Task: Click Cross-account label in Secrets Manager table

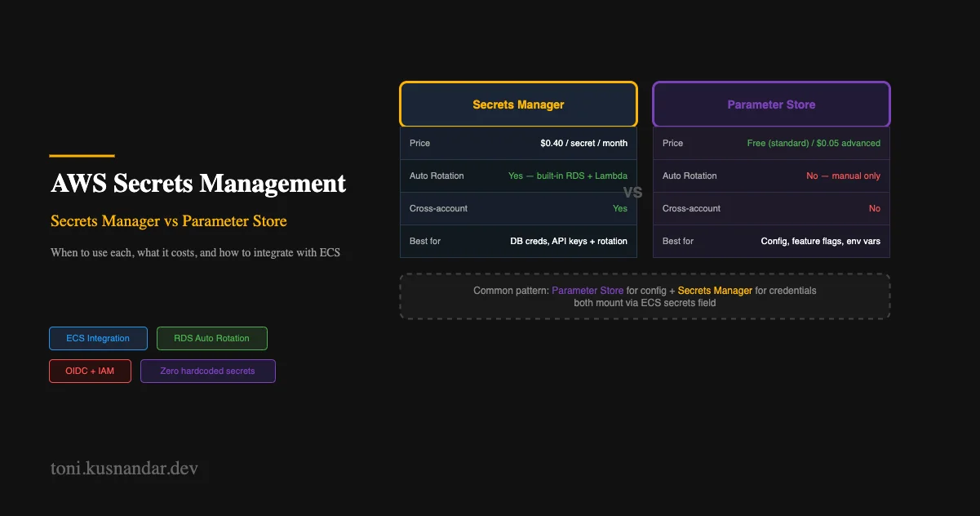Action: [x=438, y=208]
